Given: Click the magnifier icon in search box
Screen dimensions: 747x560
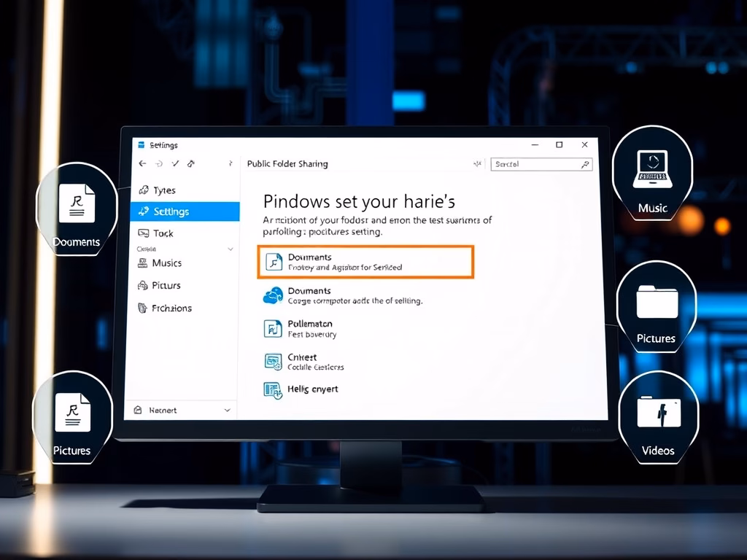Looking at the screenshot, I should click(x=584, y=165).
